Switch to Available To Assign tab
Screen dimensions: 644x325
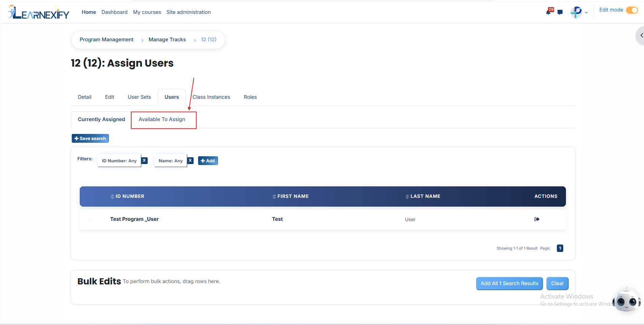click(162, 119)
